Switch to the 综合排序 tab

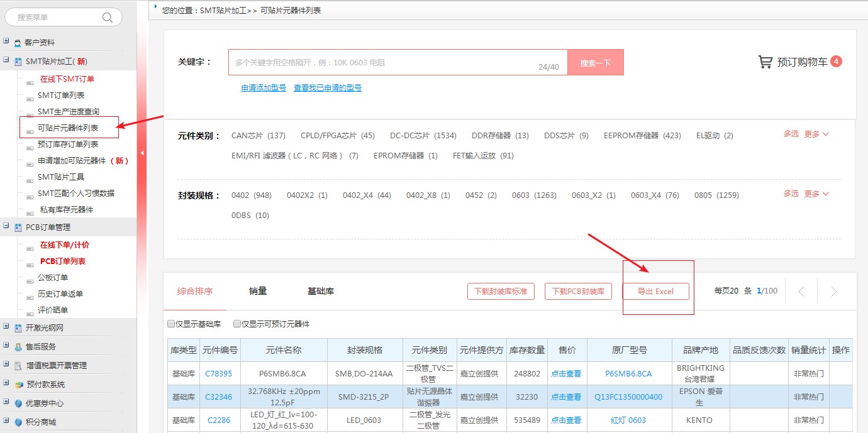pyautogui.click(x=195, y=291)
